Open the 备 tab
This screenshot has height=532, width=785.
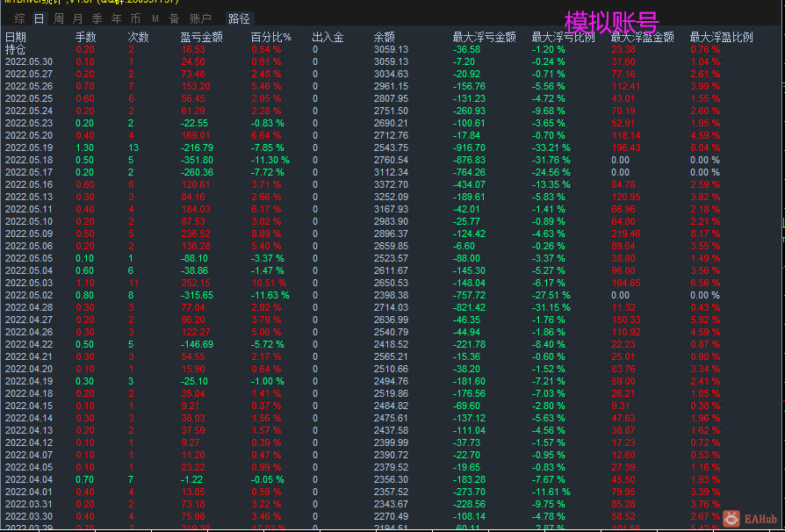pyautogui.click(x=174, y=18)
